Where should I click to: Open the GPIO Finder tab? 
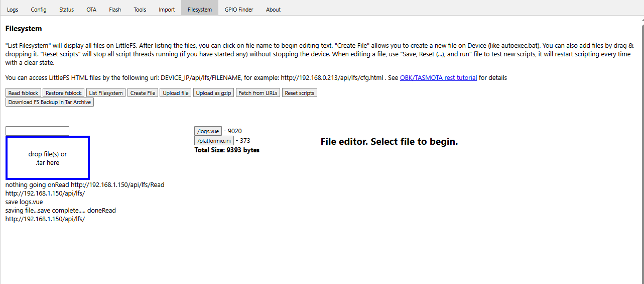239,10
